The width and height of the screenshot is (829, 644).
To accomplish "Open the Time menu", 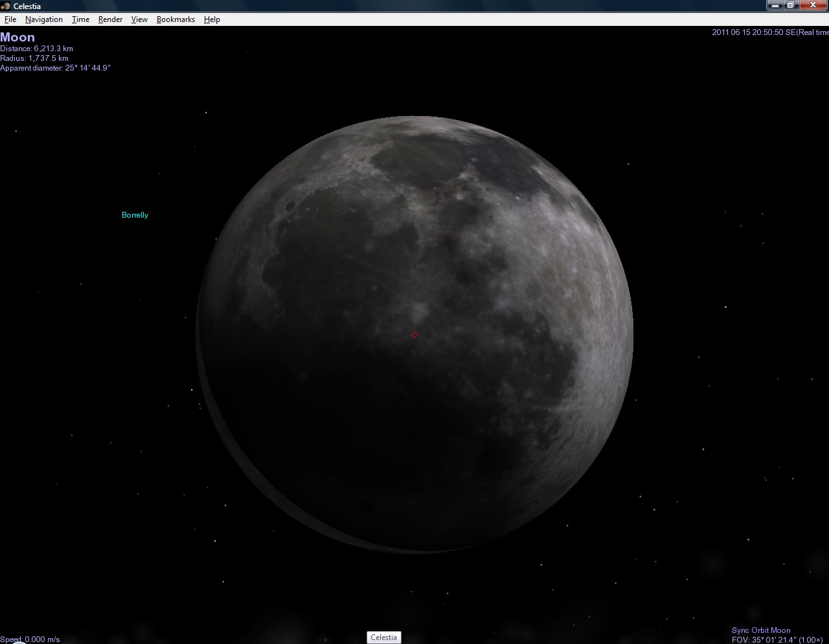I will [80, 19].
